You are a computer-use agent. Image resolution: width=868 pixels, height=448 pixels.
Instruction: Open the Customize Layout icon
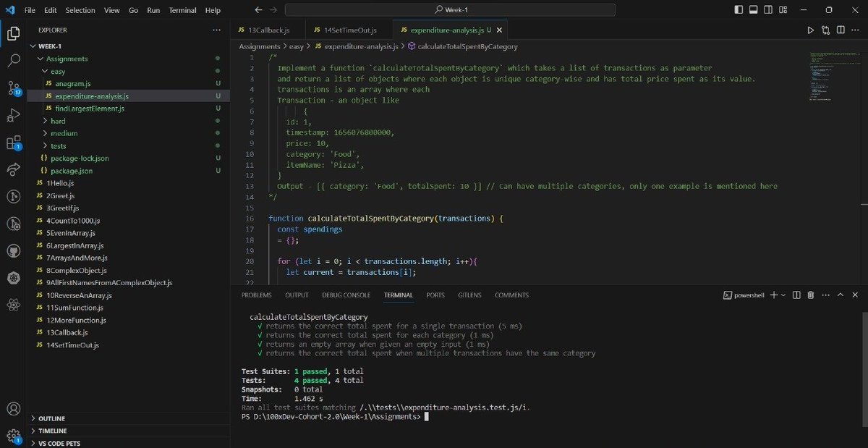pyautogui.click(x=783, y=10)
